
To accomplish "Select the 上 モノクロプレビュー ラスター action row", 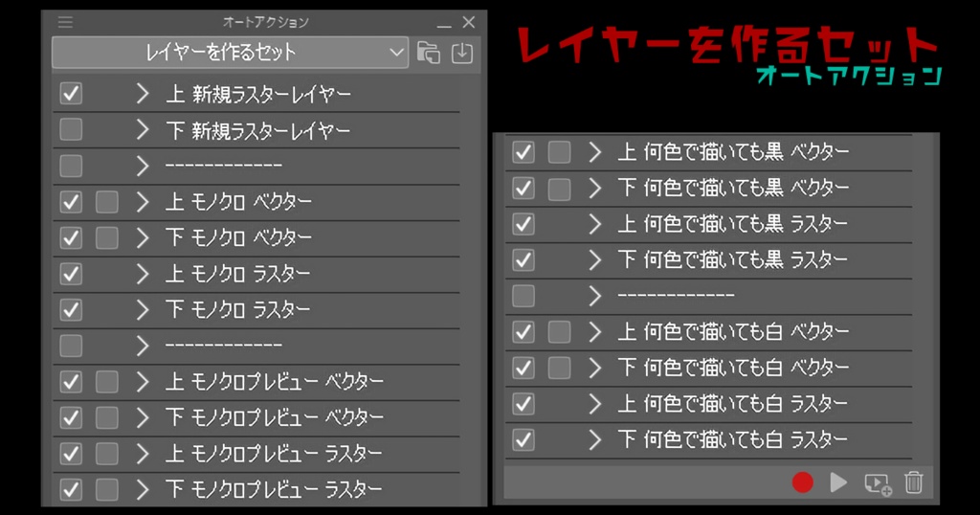I will coord(256,454).
